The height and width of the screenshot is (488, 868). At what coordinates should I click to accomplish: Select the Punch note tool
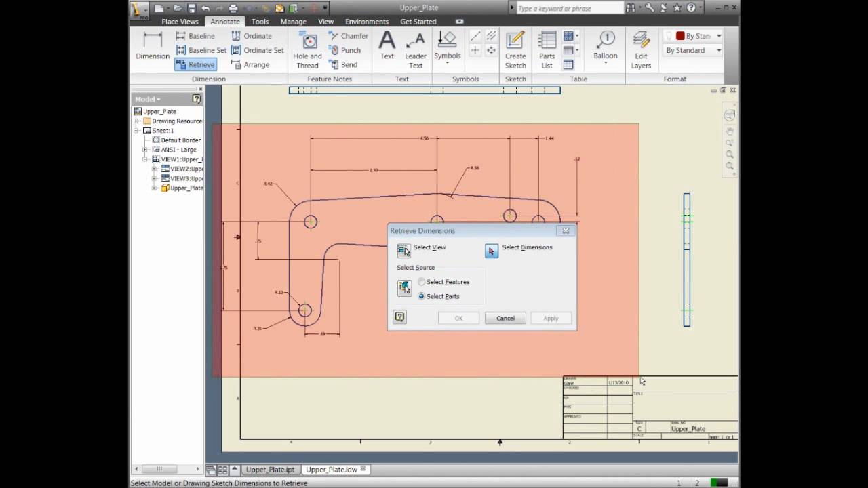pyautogui.click(x=344, y=50)
